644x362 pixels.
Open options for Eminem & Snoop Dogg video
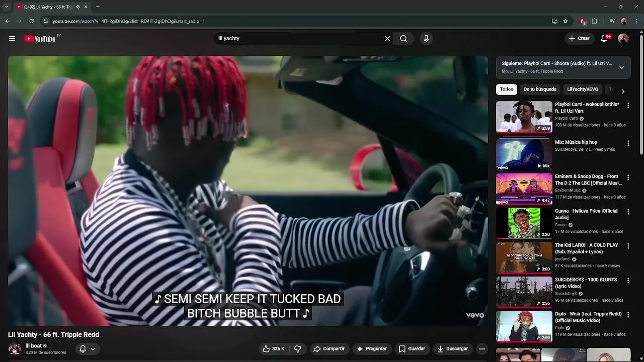tap(628, 177)
